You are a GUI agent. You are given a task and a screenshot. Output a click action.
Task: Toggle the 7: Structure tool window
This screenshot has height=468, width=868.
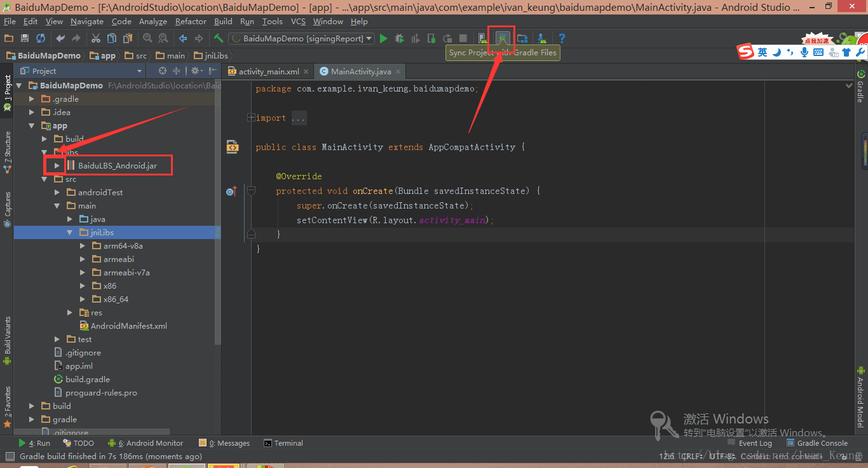click(x=7, y=153)
